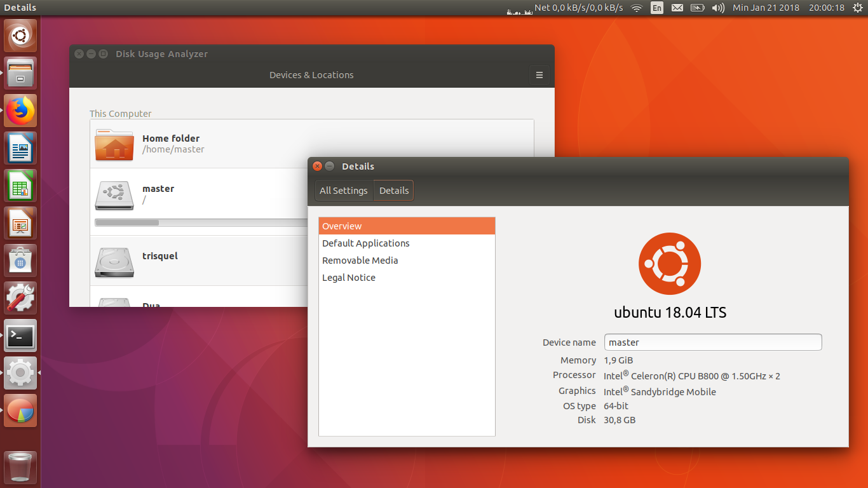Click Memory value 1,9 GiB

[x=618, y=360]
